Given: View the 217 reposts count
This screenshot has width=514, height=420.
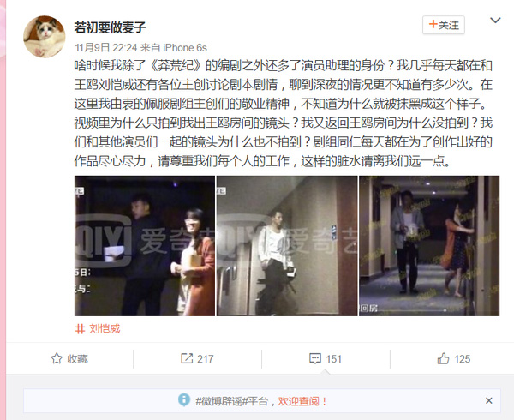Looking at the screenshot, I should click(x=206, y=359).
